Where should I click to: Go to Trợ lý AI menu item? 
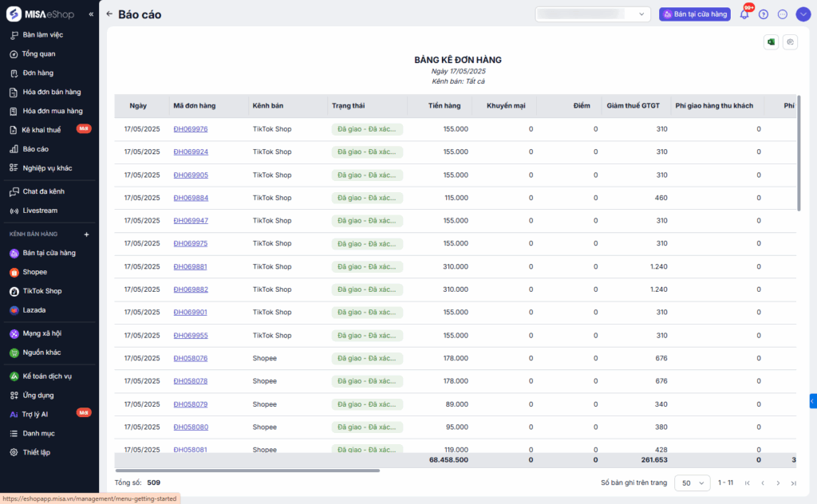pos(35,414)
